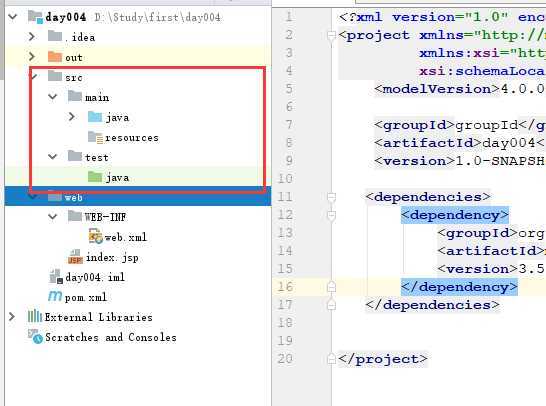The height and width of the screenshot is (406, 546).
Task: Click the xsi:schemaLocation attribute
Action: (x=482, y=71)
